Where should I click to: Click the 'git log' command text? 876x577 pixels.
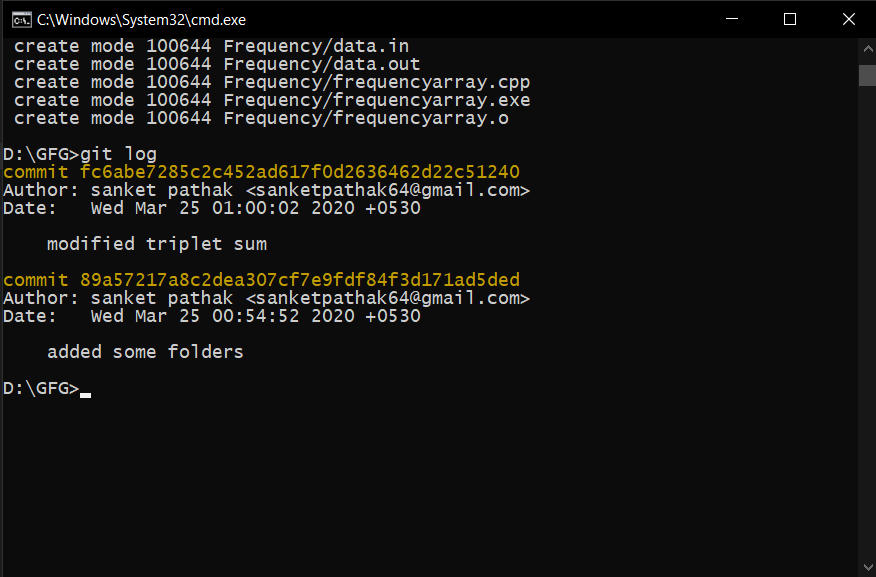coord(118,154)
